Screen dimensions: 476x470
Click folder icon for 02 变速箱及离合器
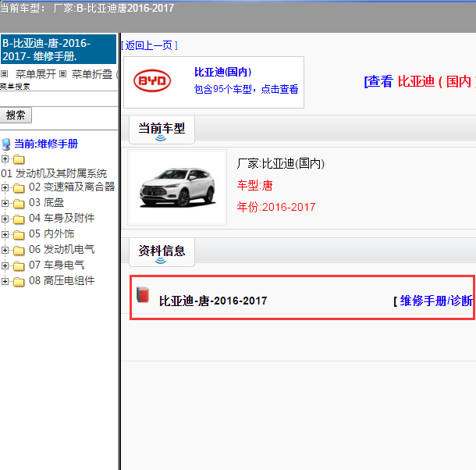pos(19,188)
